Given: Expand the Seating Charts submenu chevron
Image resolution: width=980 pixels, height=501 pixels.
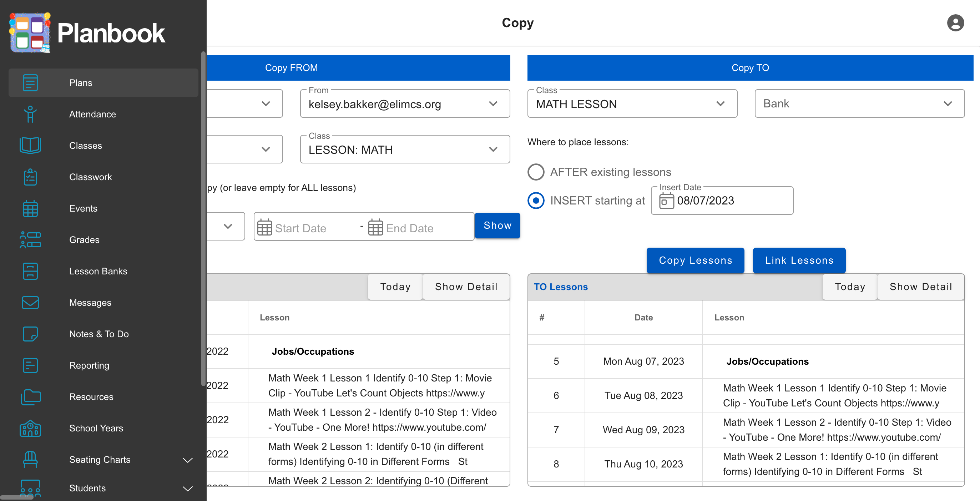Looking at the screenshot, I should pyautogui.click(x=188, y=460).
